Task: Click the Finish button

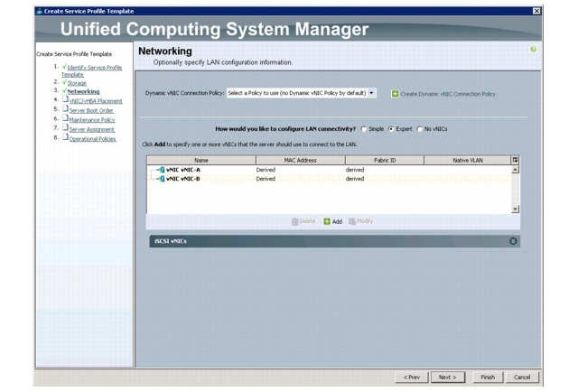Action: pyautogui.click(x=488, y=378)
